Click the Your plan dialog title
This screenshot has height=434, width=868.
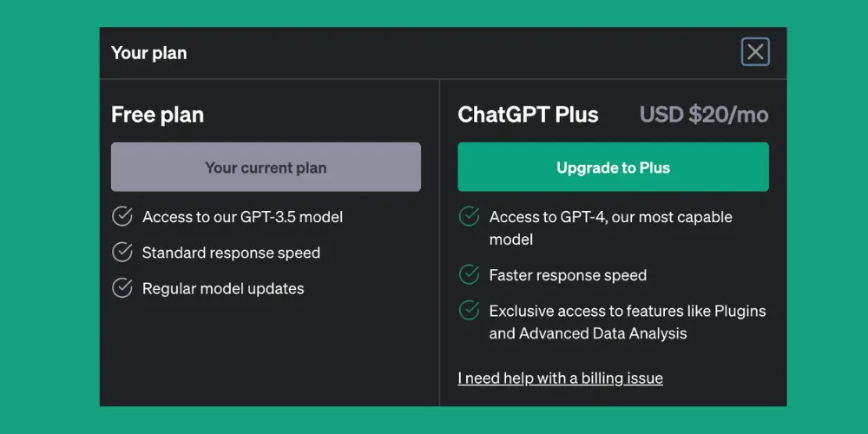point(149,53)
